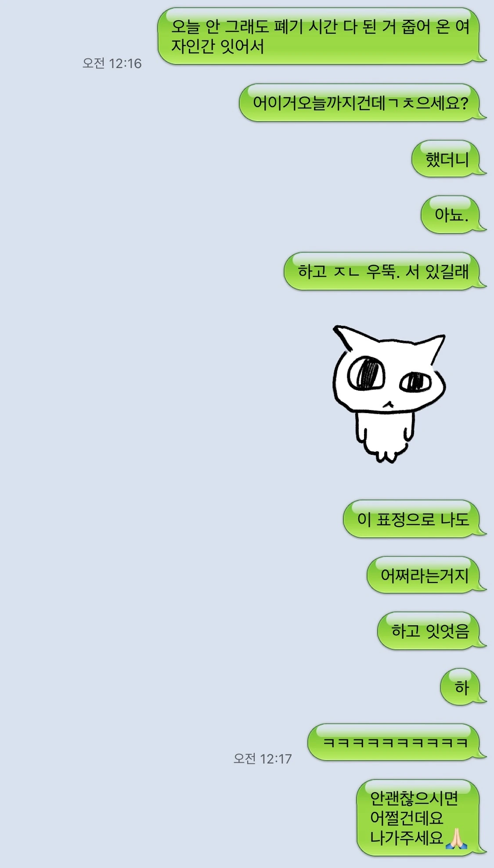
Task: Tap the '안괜찮으시면' line in last bubble
Action: pyautogui.click(x=414, y=798)
